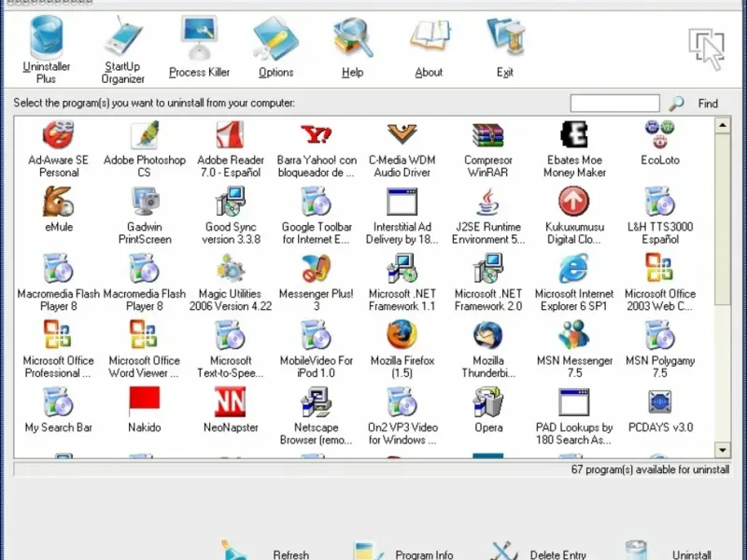
Task: Open Options
Action: (275, 47)
